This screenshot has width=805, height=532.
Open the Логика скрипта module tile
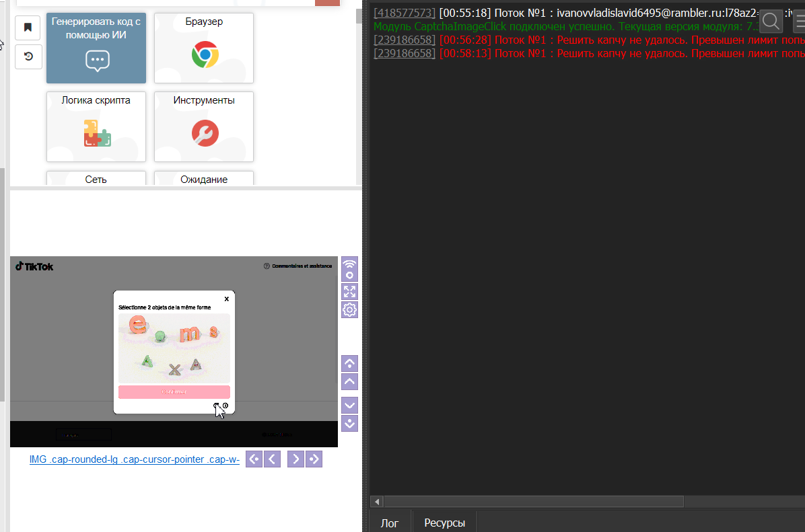[x=96, y=126]
